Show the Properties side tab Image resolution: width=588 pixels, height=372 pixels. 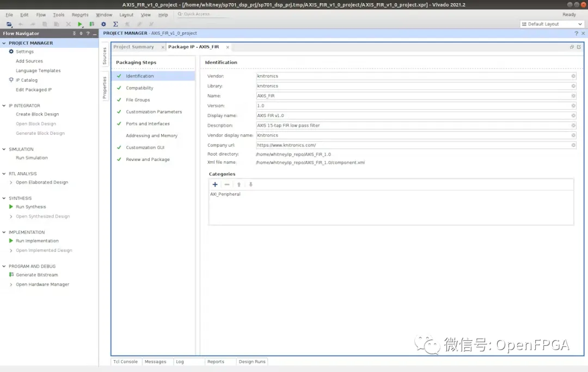coord(105,88)
